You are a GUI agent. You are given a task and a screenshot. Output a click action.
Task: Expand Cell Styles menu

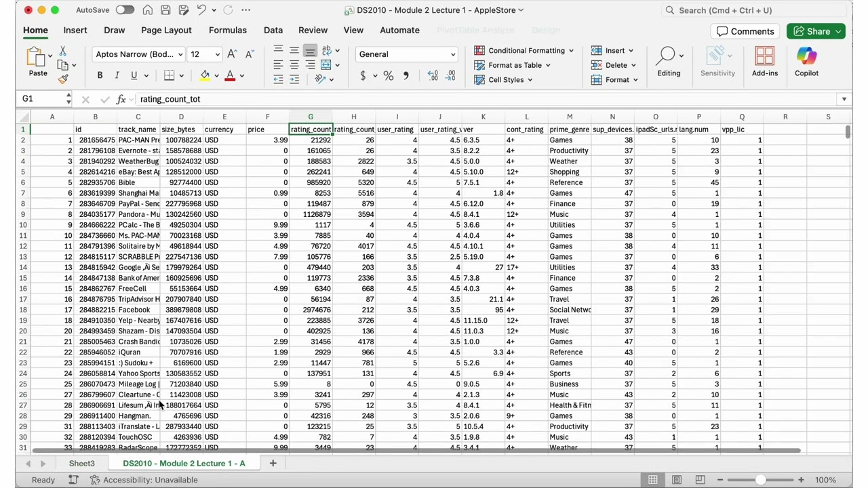[x=505, y=79]
